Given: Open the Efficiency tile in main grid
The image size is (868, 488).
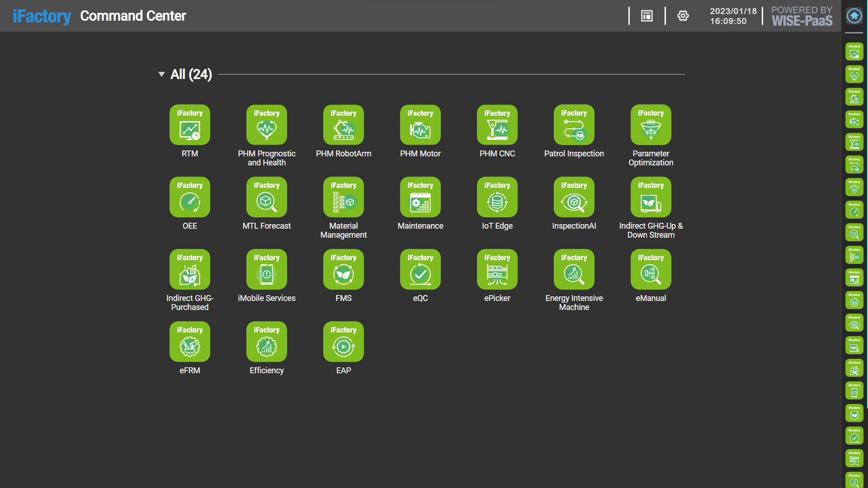Looking at the screenshot, I should point(267,342).
